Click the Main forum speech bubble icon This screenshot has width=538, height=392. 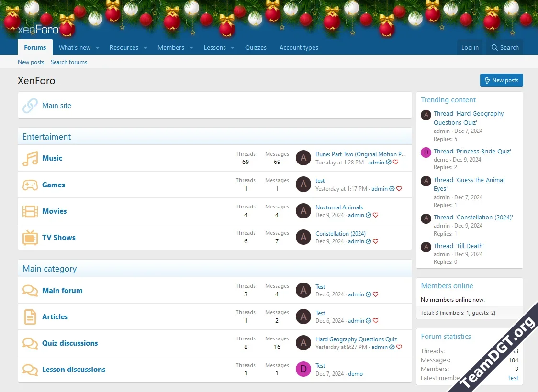tap(30, 290)
